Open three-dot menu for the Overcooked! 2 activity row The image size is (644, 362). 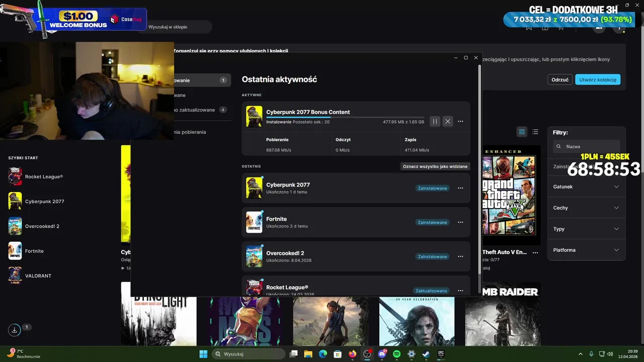coord(460,256)
